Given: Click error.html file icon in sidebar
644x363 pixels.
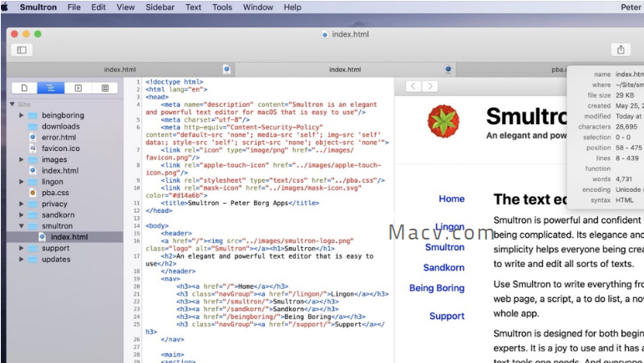Looking at the screenshot, I should 33,138.
